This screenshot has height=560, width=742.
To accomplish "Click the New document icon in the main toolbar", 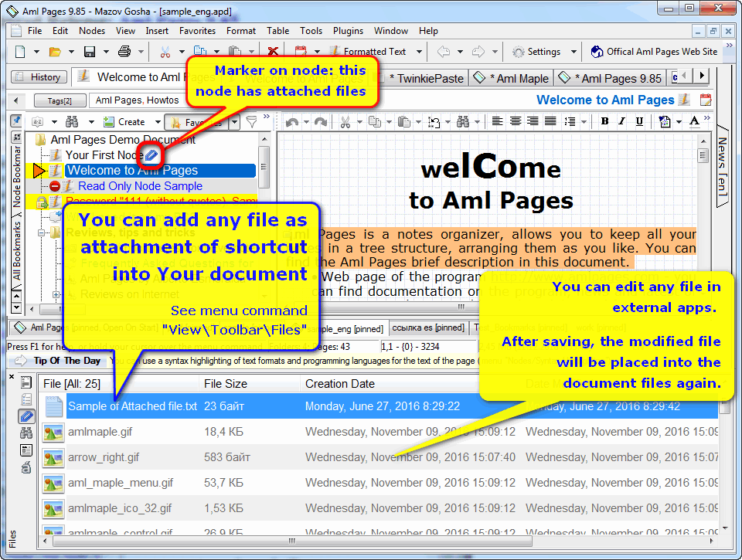I will pos(20,52).
